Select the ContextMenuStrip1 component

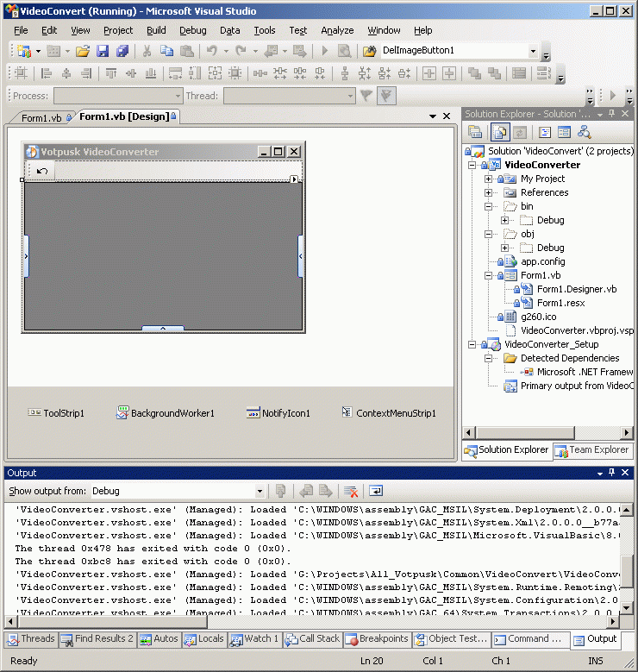point(389,413)
